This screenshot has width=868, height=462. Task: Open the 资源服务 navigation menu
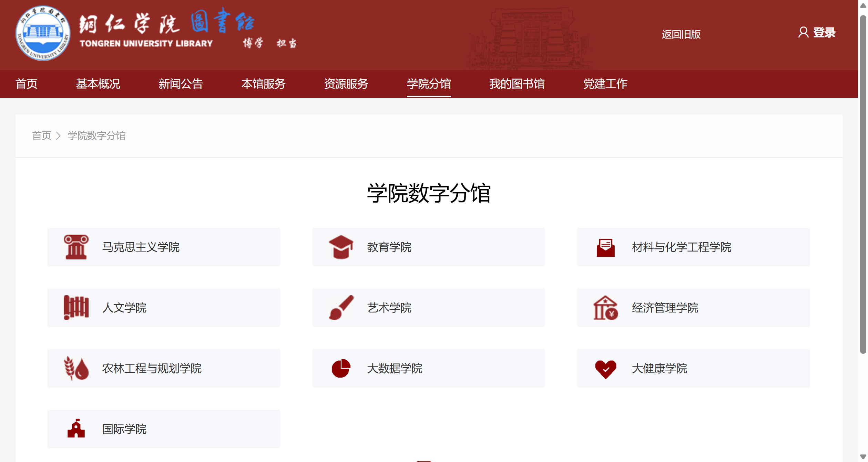pyautogui.click(x=346, y=84)
